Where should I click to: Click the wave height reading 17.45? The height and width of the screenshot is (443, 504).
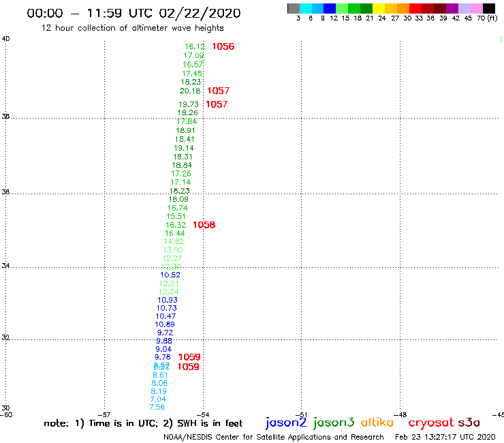point(192,74)
